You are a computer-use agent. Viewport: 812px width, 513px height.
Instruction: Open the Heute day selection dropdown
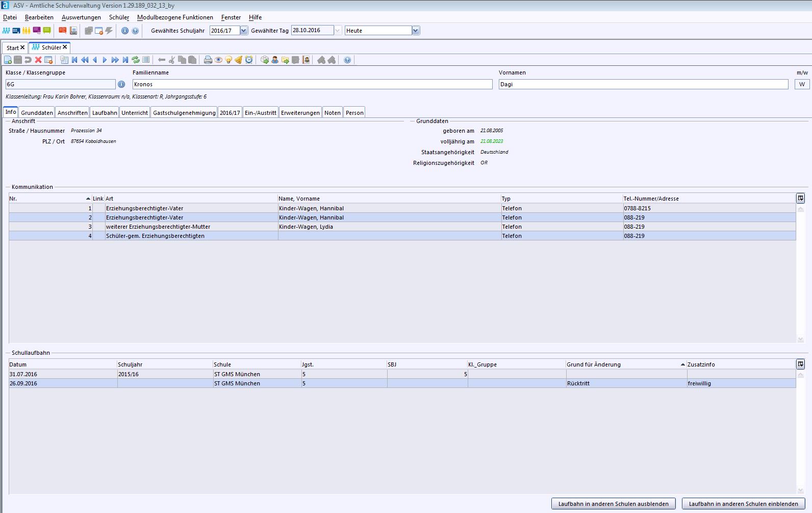point(416,31)
